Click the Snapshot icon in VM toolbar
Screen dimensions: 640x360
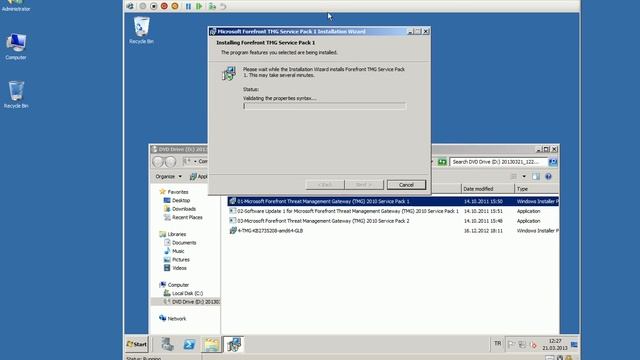[212, 6]
